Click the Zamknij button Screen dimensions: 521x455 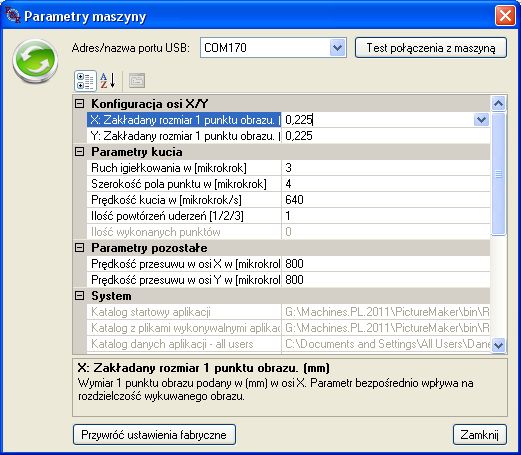[479, 435]
